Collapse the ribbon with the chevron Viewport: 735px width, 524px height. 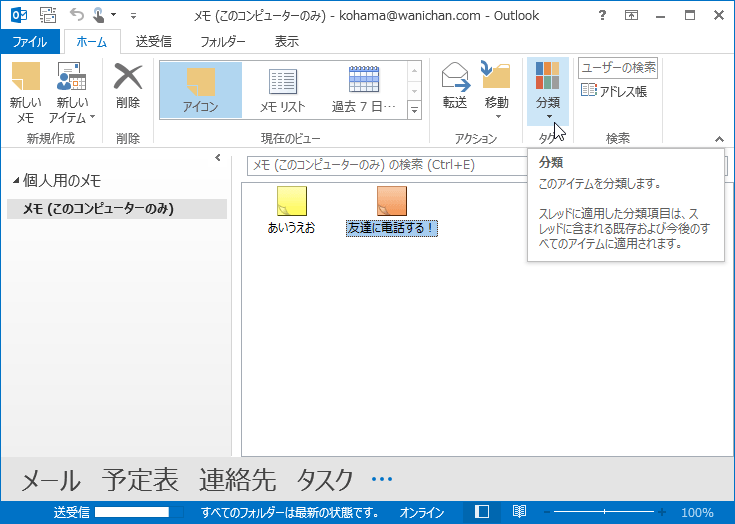(719, 139)
